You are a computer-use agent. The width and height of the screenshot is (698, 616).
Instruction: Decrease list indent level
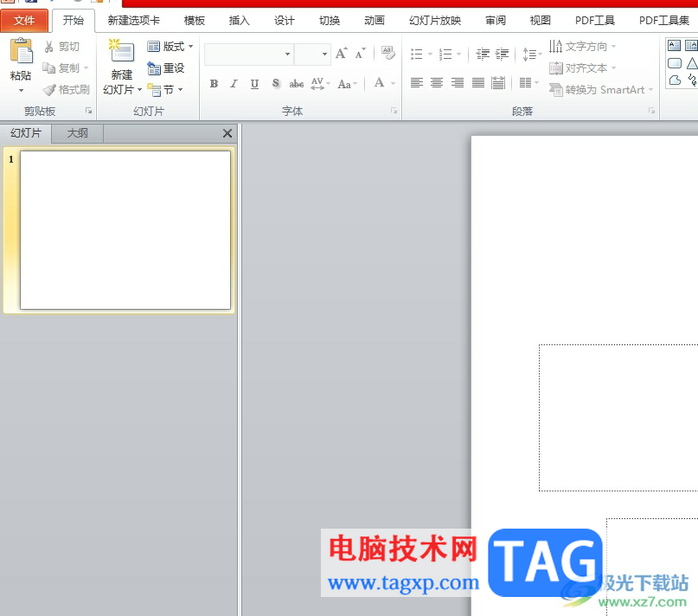[483, 54]
